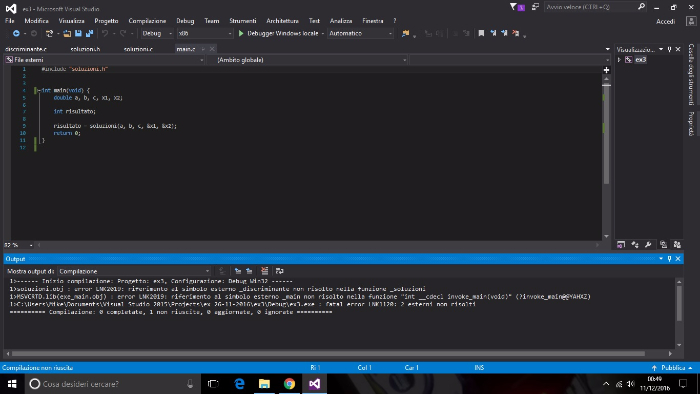Open the Finestra menu
The width and height of the screenshot is (700, 394).
373,21
